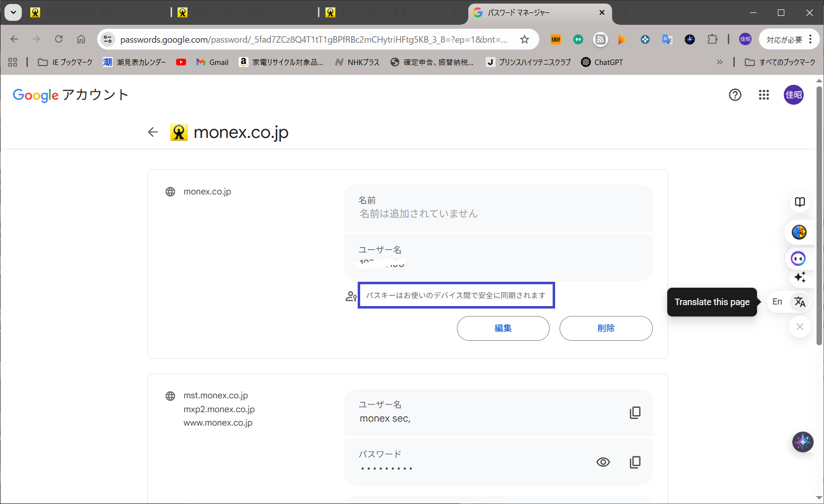The width and height of the screenshot is (824, 504).
Task: Copy the saved password
Action: pyautogui.click(x=634, y=462)
